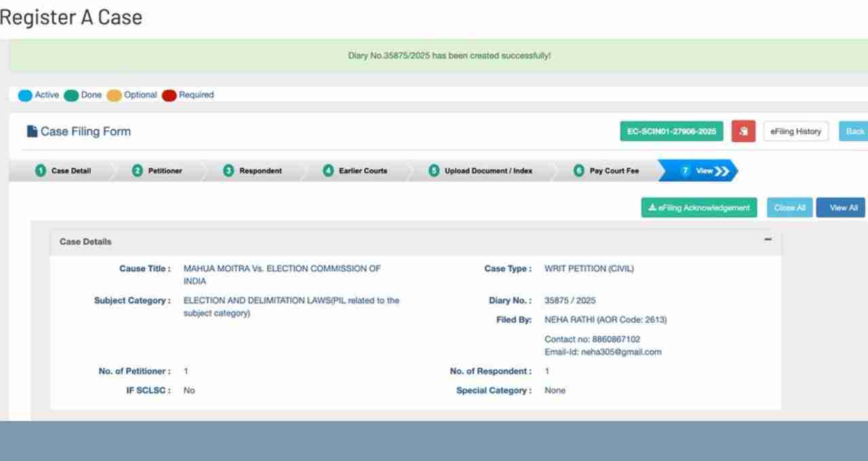The height and width of the screenshot is (461, 868).
Task: Click the View All button
Action: tap(841, 208)
